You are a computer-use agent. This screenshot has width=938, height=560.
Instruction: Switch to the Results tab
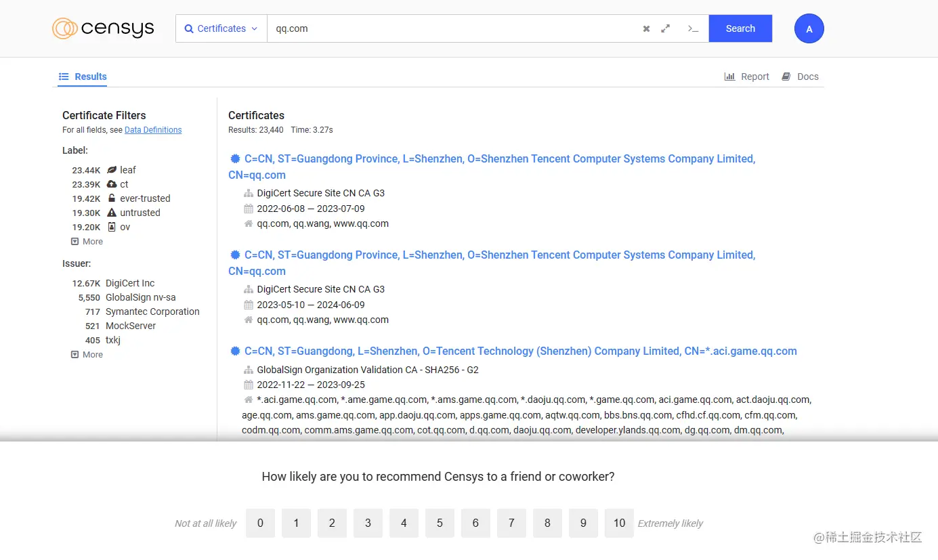[83, 77]
